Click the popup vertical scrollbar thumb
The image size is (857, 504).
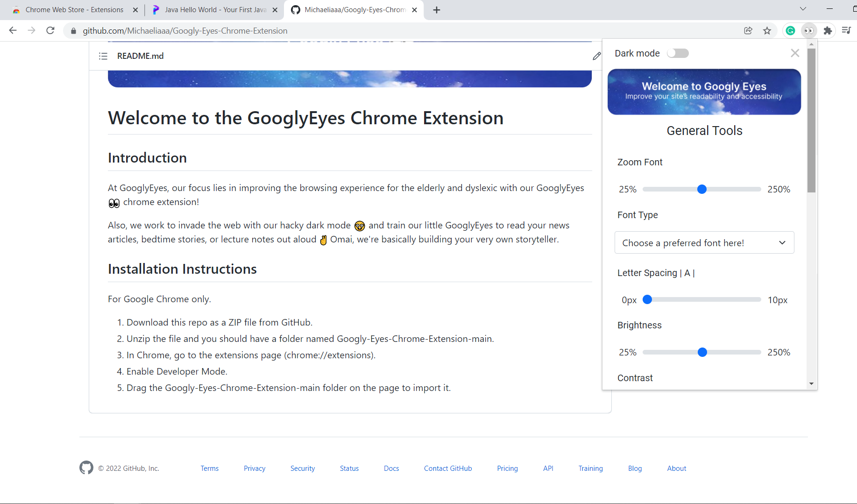pos(812,121)
